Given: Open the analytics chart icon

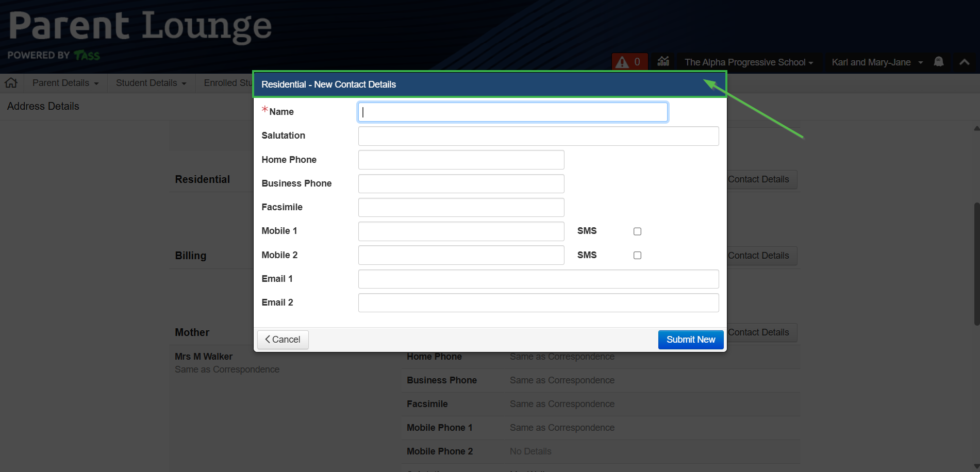Looking at the screenshot, I should coord(663,62).
